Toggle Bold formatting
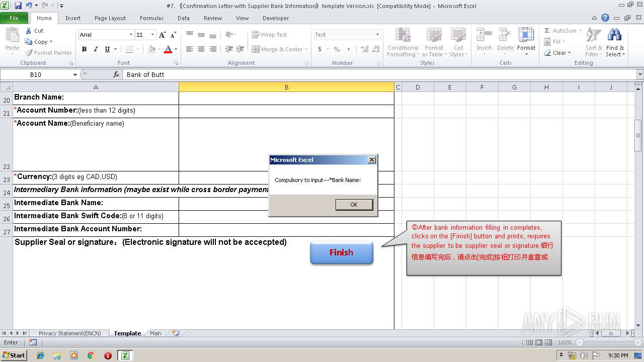 [84, 49]
